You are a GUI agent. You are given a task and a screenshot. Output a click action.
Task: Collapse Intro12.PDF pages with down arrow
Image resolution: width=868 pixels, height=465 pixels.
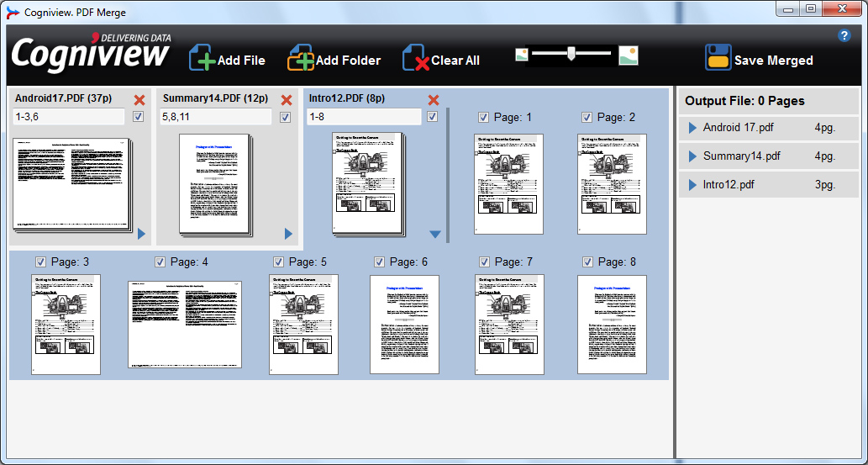point(435,235)
